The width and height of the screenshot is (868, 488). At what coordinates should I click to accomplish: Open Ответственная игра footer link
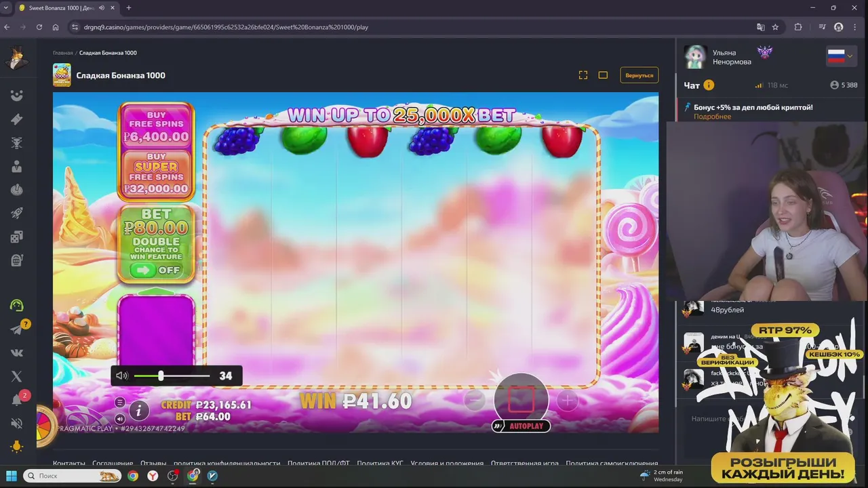[x=525, y=464]
